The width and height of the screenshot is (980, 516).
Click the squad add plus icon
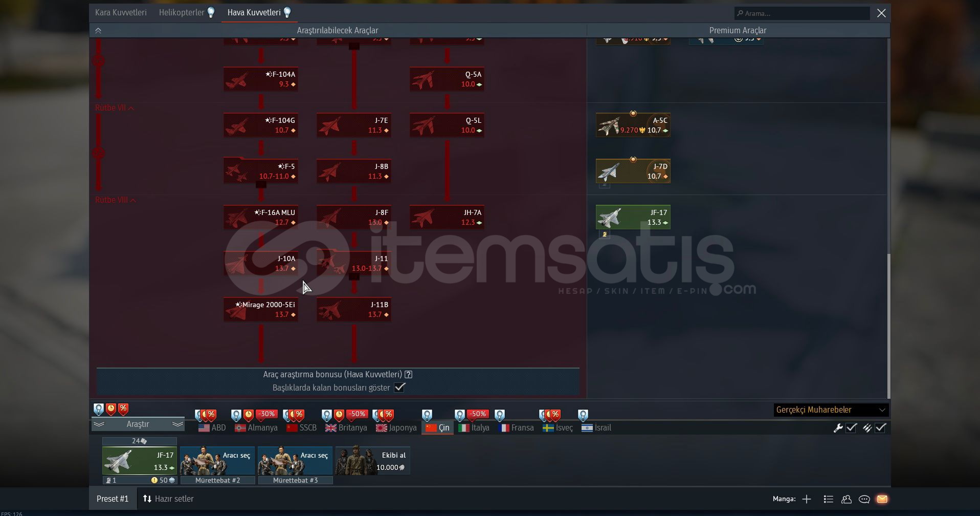[807, 499]
